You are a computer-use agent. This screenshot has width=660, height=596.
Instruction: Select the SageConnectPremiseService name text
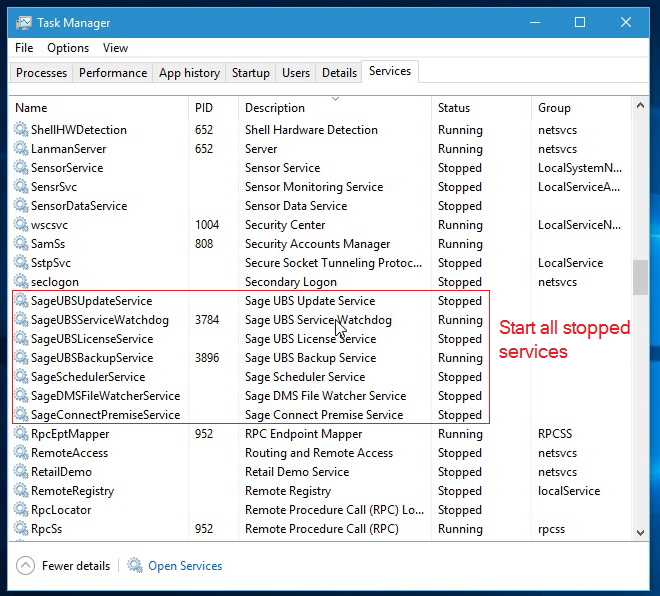[105, 415]
